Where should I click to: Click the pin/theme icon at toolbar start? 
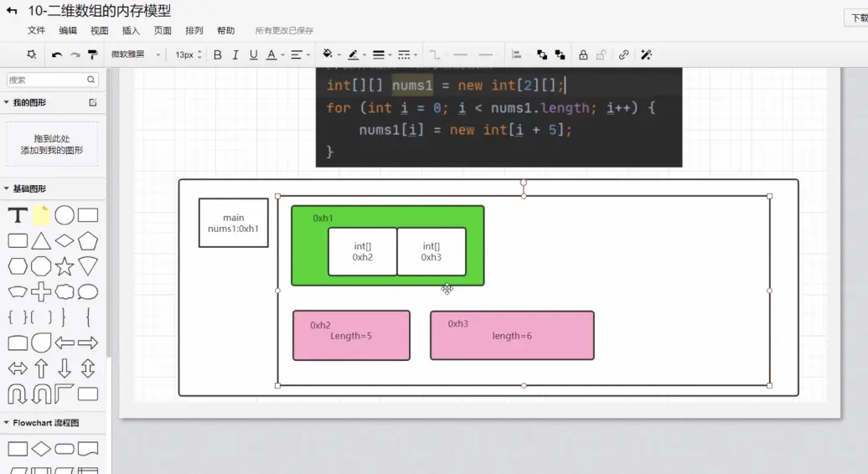pos(32,54)
